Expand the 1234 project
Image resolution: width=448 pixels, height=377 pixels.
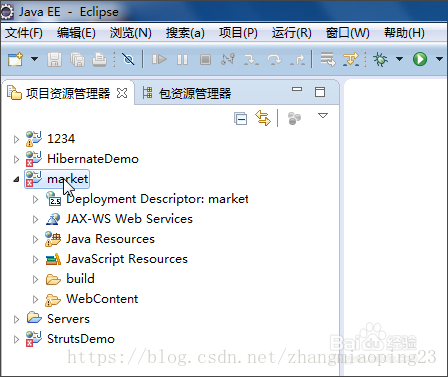(16, 139)
